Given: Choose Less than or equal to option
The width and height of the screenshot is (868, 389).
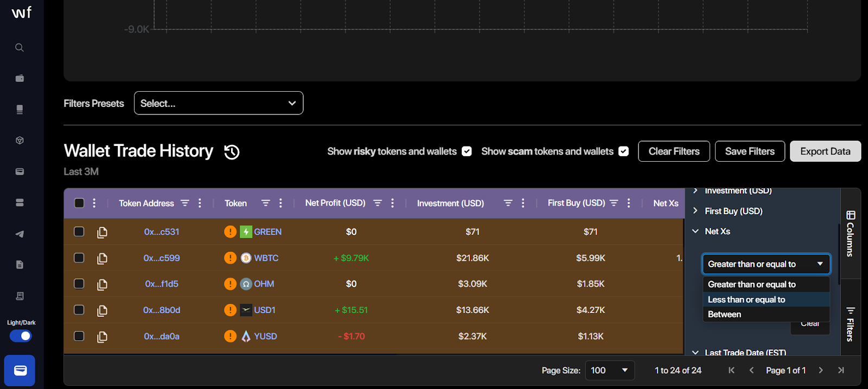Looking at the screenshot, I should 766,299.
